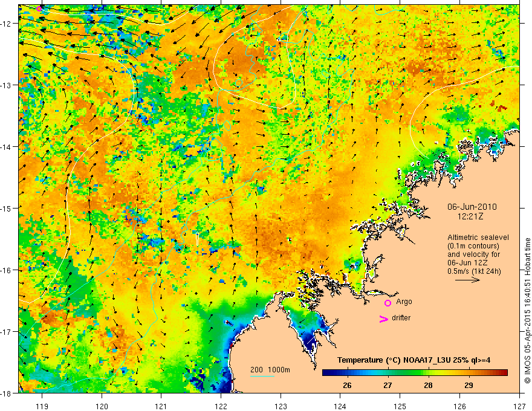Click the color bar label 27

tap(388, 386)
